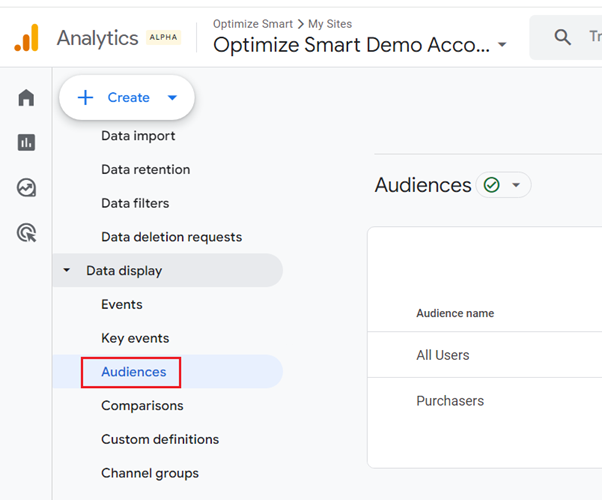Select Key events in the menu
Viewport: 602px width, 500px height.
click(135, 338)
